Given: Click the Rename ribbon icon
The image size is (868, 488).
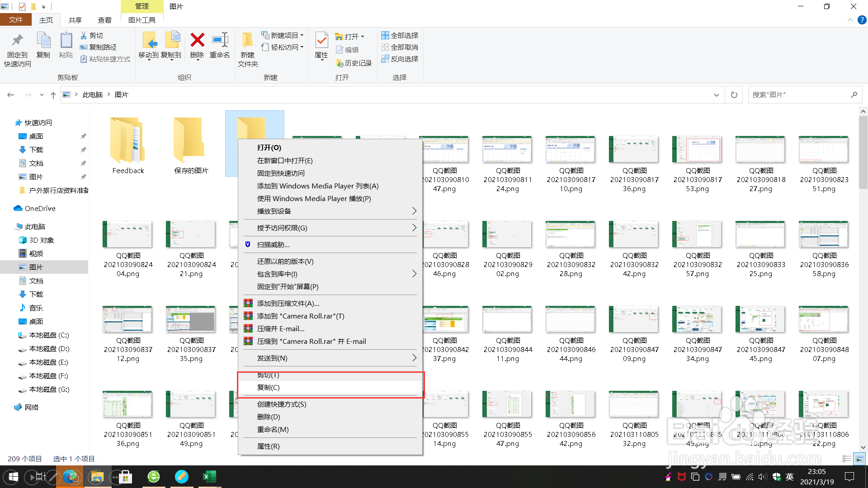Looking at the screenshot, I should coord(220,41).
